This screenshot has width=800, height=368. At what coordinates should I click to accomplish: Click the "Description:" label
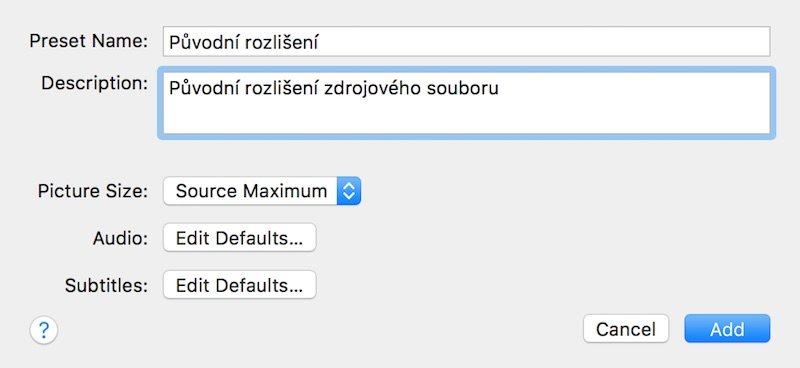[94, 83]
